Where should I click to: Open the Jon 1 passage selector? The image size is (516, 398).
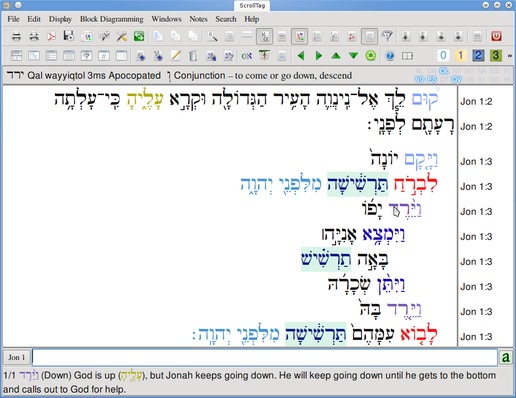coord(17,357)
